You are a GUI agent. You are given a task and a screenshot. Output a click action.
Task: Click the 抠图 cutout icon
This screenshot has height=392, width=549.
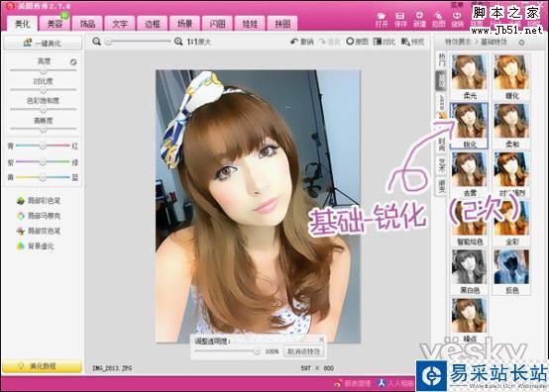click(x=438, y=20)
